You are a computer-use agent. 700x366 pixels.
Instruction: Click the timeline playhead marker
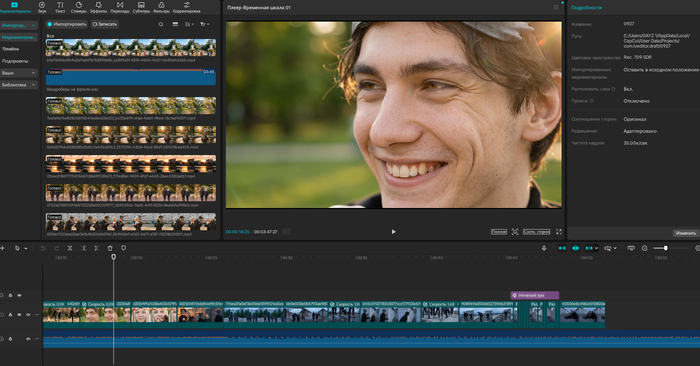[x=113, y=257]
